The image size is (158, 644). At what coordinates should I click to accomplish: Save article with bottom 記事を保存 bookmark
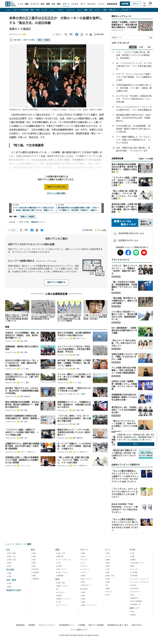pyautogui.click(x=87, y=230)
